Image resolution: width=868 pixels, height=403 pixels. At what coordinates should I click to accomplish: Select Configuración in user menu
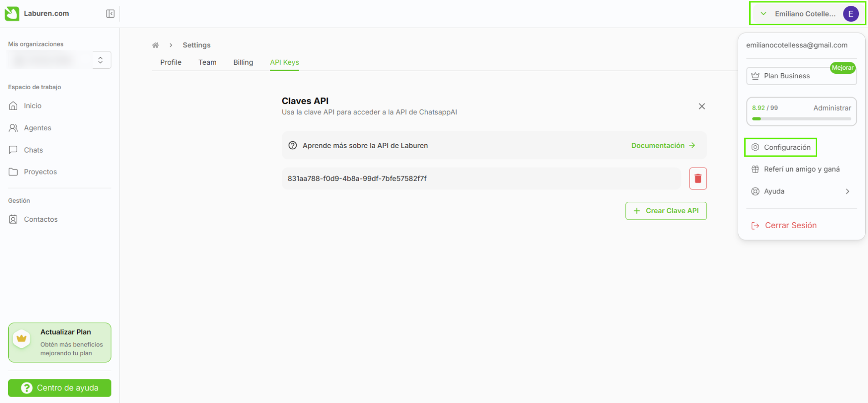point(787,147)
